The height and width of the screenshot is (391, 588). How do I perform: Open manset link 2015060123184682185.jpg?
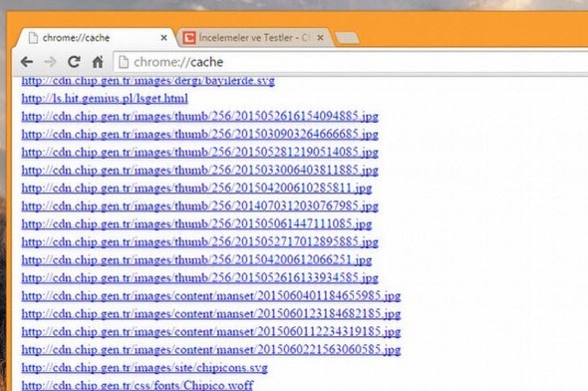[211, 314]
